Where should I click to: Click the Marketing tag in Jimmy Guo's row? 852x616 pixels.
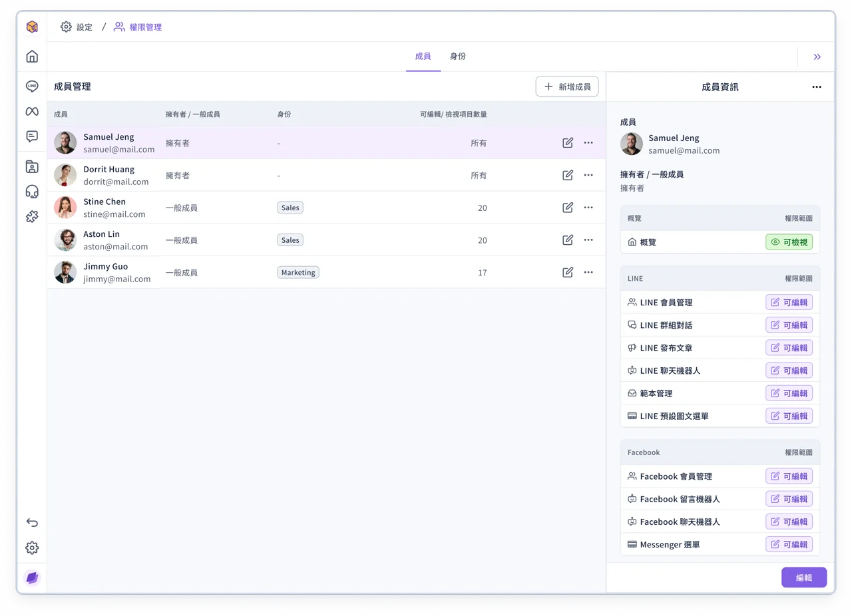[x=298, y=272]
